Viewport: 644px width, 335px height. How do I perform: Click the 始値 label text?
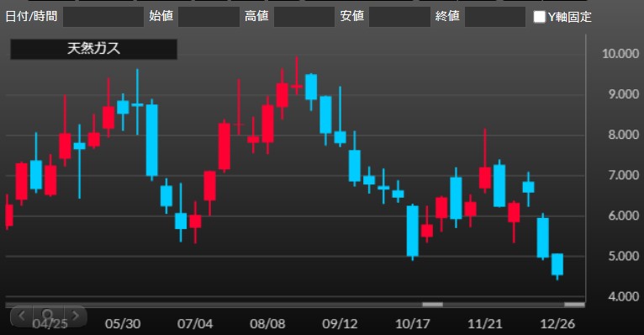[161, 17]
